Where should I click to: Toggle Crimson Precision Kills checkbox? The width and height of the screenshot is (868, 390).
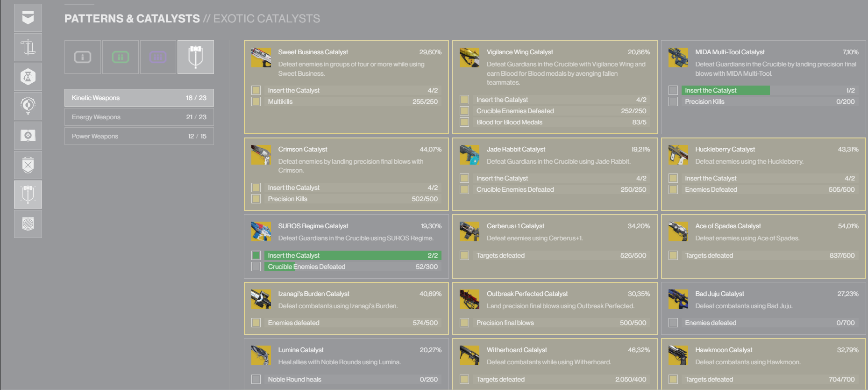point(256,199)
